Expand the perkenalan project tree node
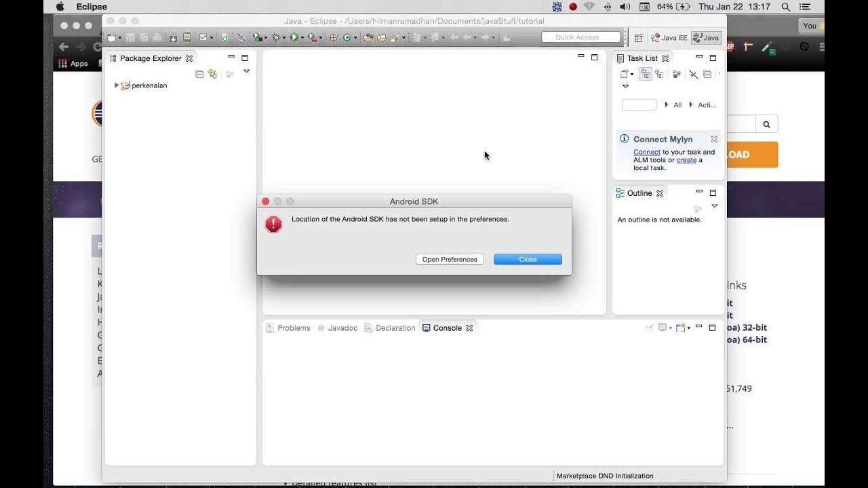The height and width of the screenshot is (488, 868). click(117, 85)
